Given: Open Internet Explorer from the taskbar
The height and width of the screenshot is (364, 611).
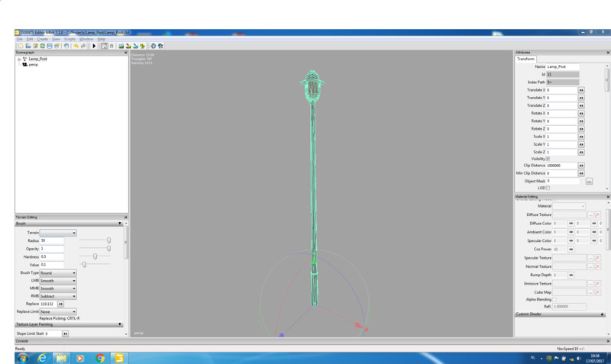Looking at the screenshot, I should [41, 357].
